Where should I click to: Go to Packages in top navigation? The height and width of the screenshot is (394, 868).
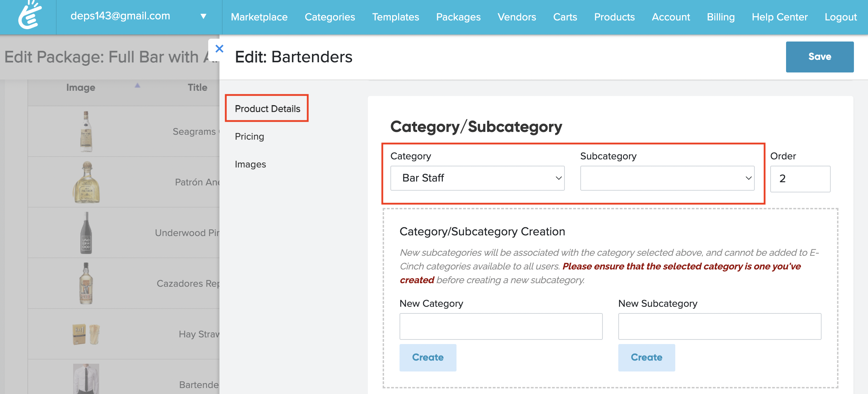(x=458, y=17)
